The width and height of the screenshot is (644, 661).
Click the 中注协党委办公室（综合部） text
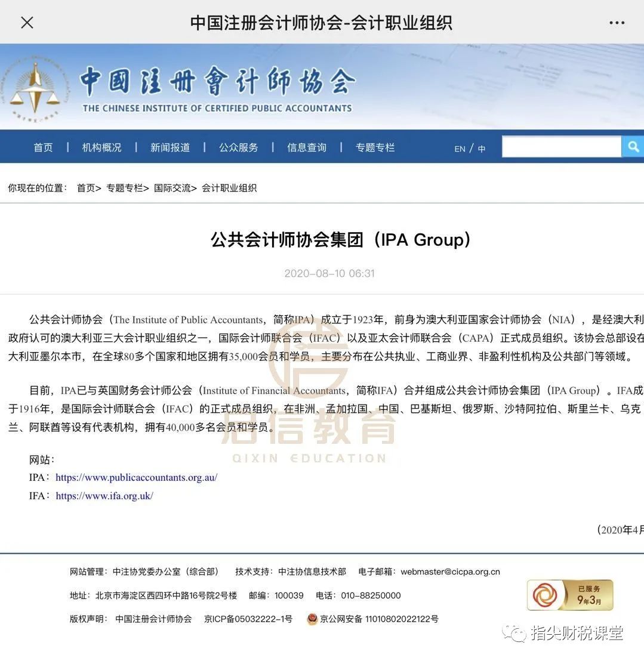[x=168, y=572]
